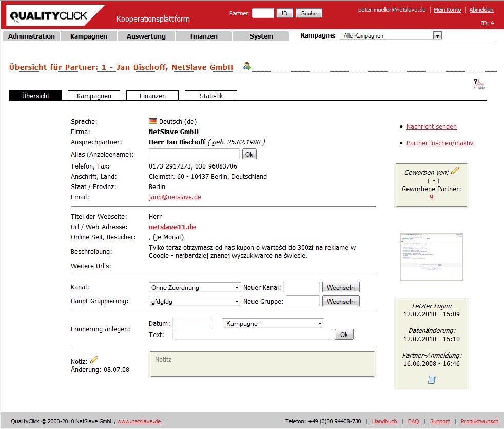Open the Adobe PDF help icon
504x429 pixels.
coord(479,84)
